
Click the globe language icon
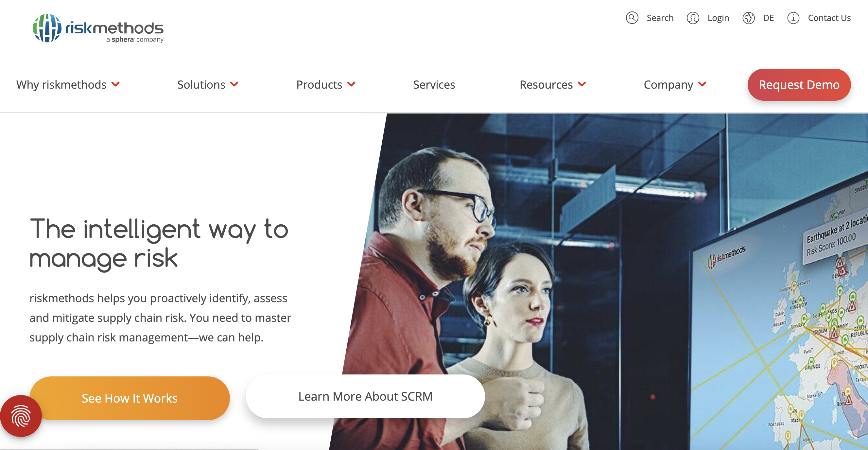pos(748,18)
